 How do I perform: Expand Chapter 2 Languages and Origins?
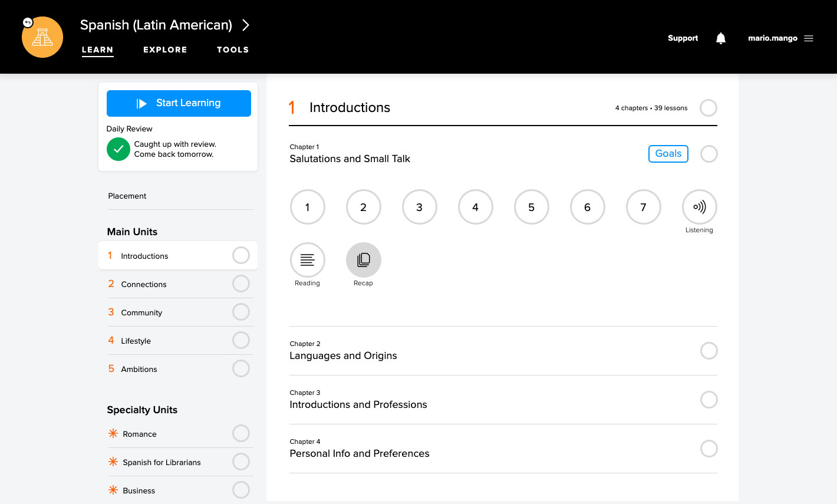coord(343,355)
